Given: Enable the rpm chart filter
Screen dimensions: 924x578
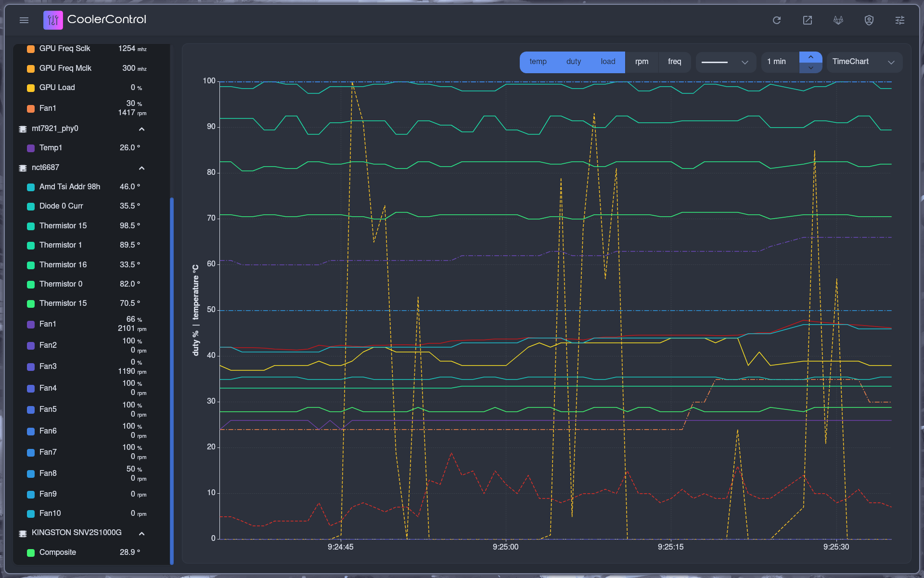Looking at the screenshot, I should click(642, 62).
